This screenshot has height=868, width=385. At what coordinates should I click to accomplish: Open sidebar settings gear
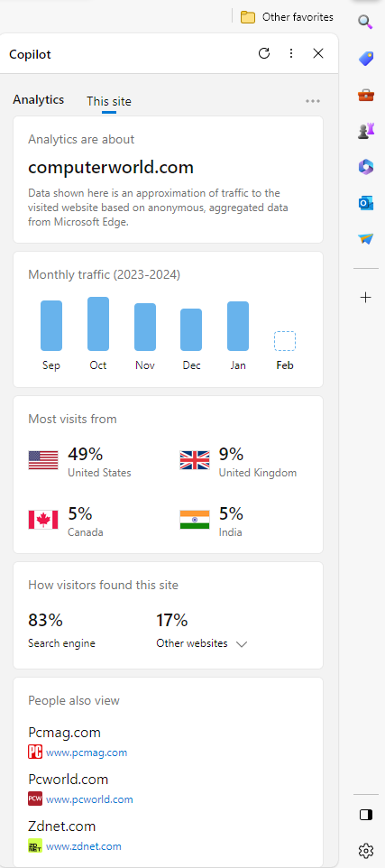tap(366, 850)
